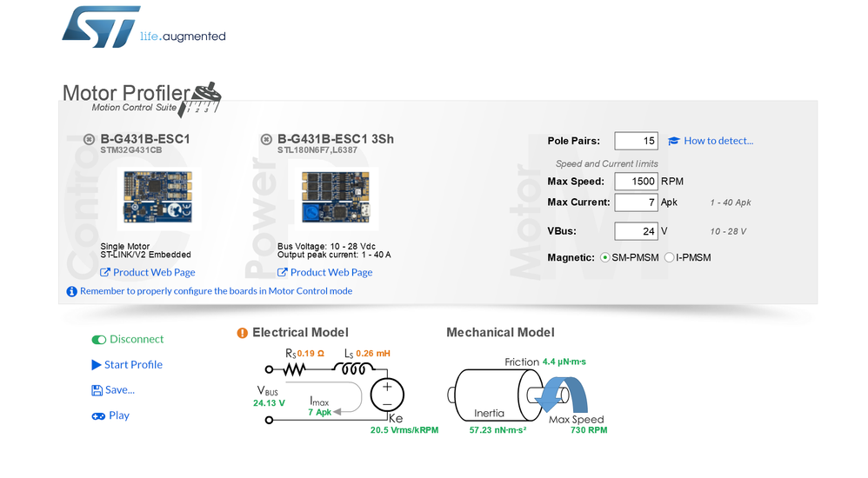Click the STL180N6F7,L6387 subtitle text
Image resolution: width=868 pixels, height=478 pixels.
coord(317,150)
